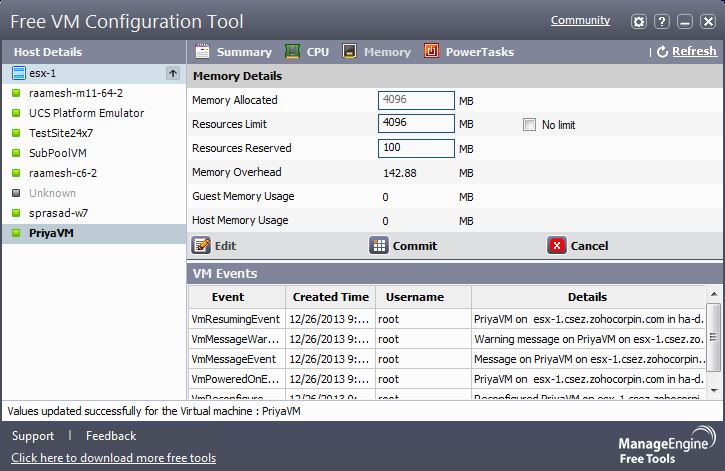Click the up arrow beside esx-1
Image resolution: width=725 pixels, height=471 pixels.
pyautogui.click(x=173, y=73)
